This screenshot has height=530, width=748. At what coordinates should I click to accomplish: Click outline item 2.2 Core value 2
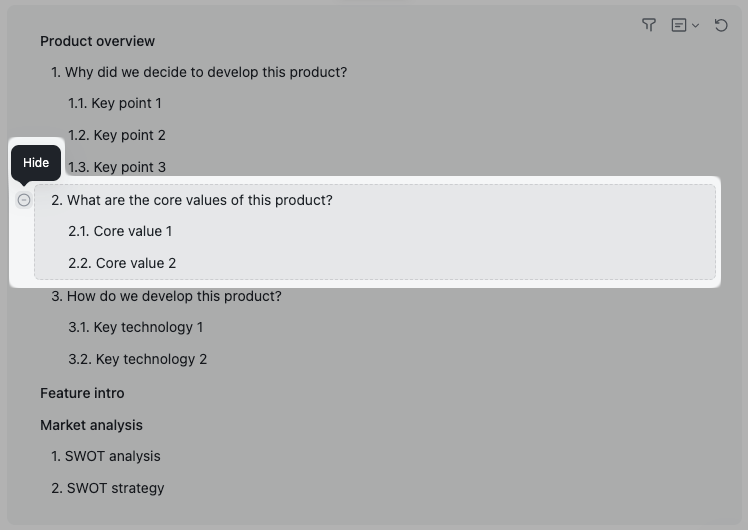click(122, 263)
